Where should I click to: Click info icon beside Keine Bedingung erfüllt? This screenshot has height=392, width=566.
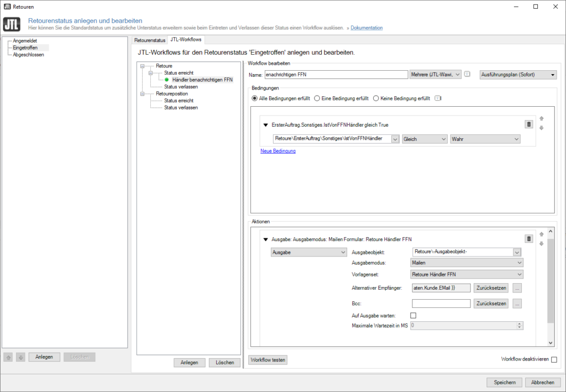pyautogui.click(x=438, y=98)
